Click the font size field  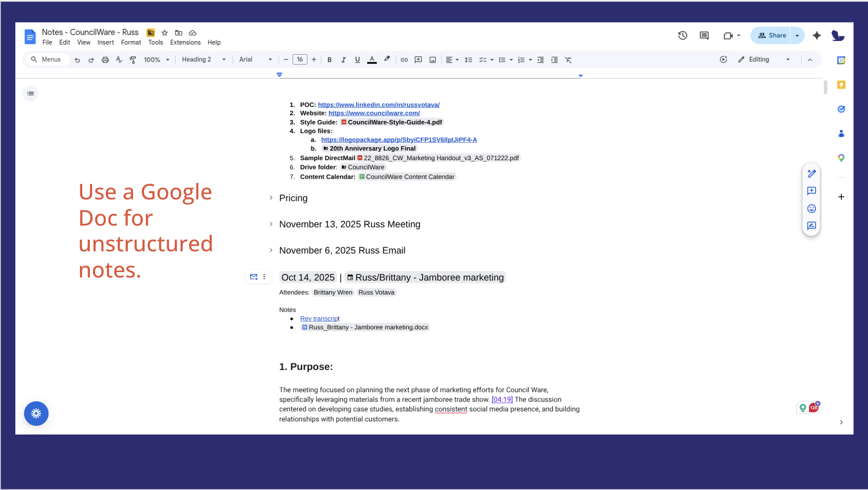(300, 60)
